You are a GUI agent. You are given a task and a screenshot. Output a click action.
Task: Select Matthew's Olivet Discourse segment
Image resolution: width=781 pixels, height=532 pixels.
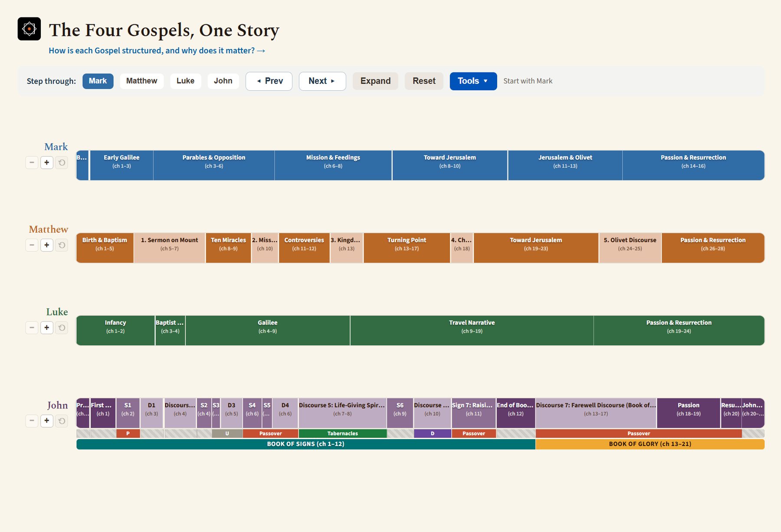(x=630, y=248)
